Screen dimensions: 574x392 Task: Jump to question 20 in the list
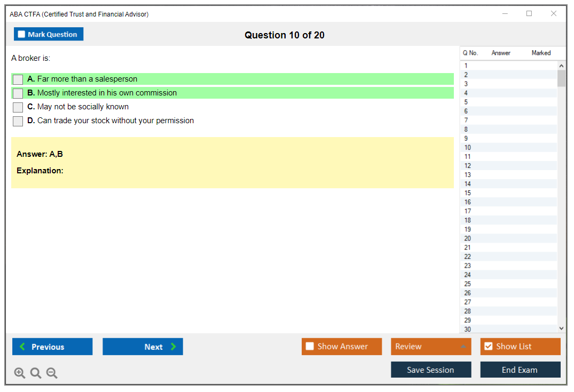(x=468, y=238)
